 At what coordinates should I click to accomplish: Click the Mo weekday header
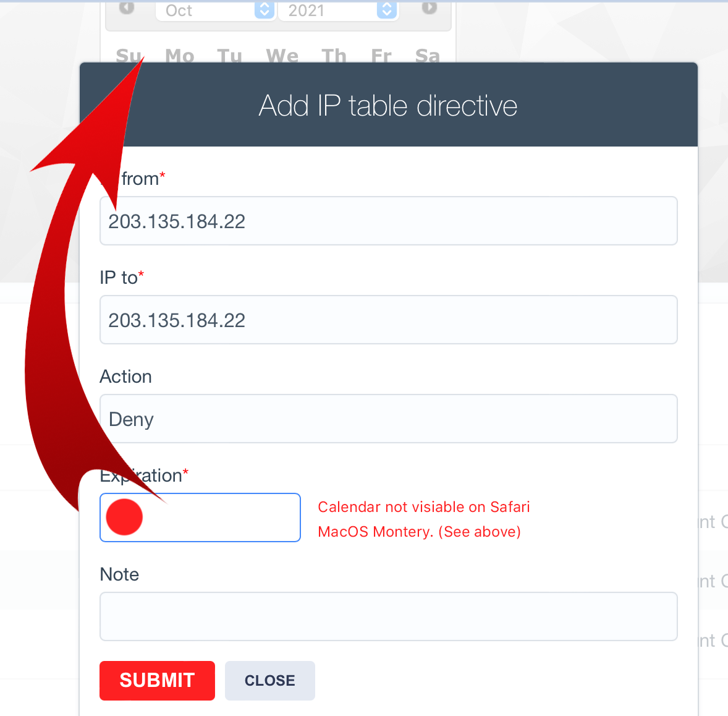[x=180, y=56]
